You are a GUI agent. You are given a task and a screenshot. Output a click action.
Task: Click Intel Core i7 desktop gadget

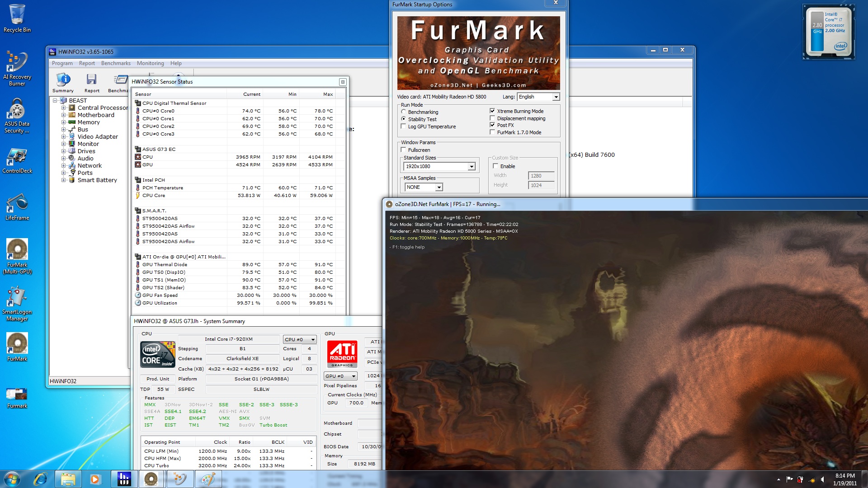coord(829,32)
